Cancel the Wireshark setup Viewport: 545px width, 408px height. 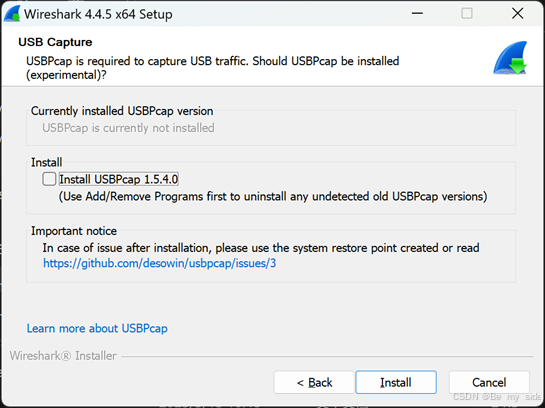click(x=489, y=382)
